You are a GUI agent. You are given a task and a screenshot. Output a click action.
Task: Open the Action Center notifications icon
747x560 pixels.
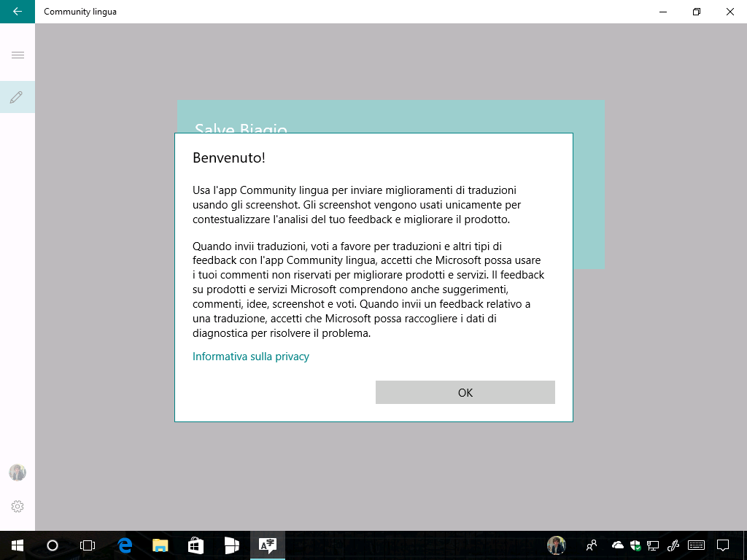[x=723, y=545]
